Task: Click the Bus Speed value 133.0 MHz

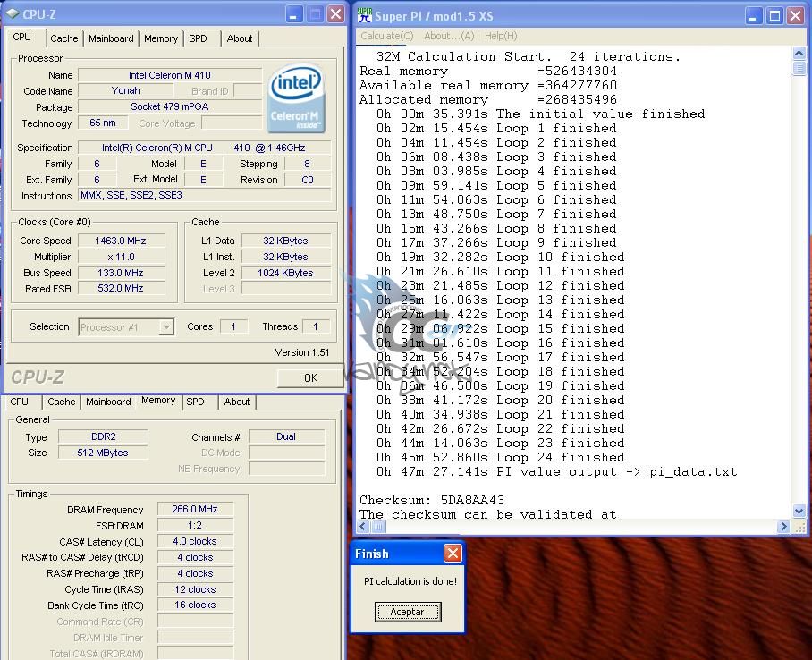Action: point(121,273)
